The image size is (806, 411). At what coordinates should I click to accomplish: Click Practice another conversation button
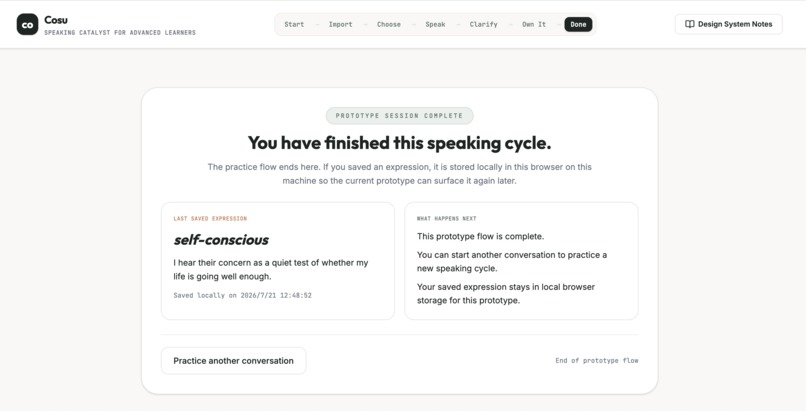(233, 361)
